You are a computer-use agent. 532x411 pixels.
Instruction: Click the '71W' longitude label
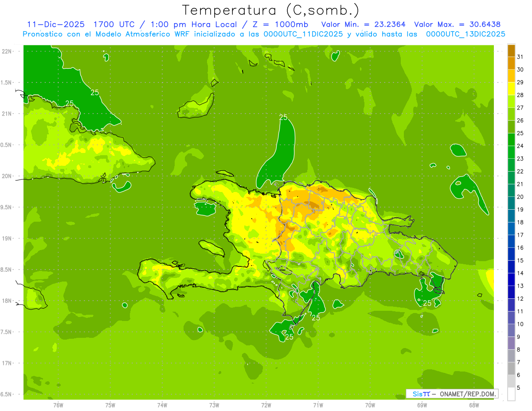click(318, 405)
